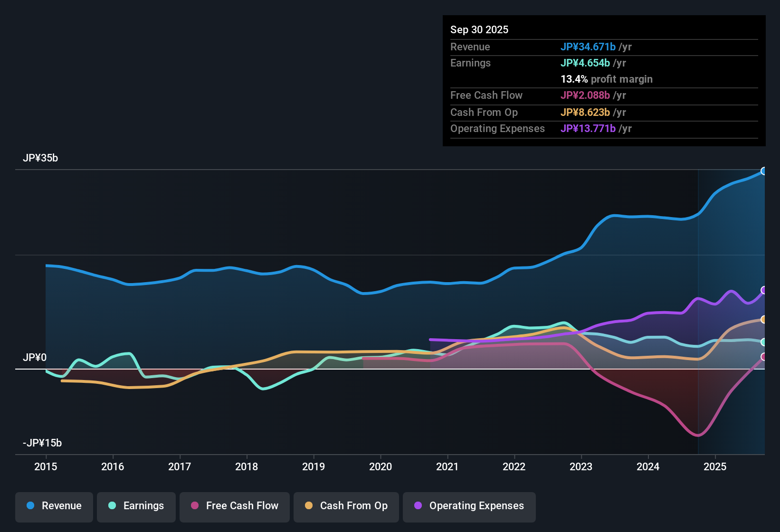Expand the Cash From Op legend entry
Image resolution: width=780 pixels, height=532 pixels.
(x=346, y=506)
